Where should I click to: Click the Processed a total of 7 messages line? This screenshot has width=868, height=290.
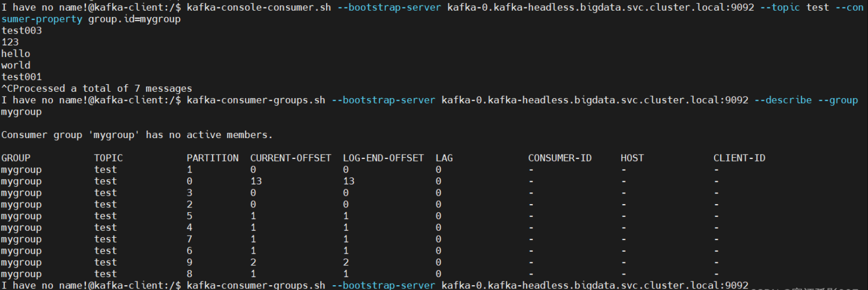[99, 88]
